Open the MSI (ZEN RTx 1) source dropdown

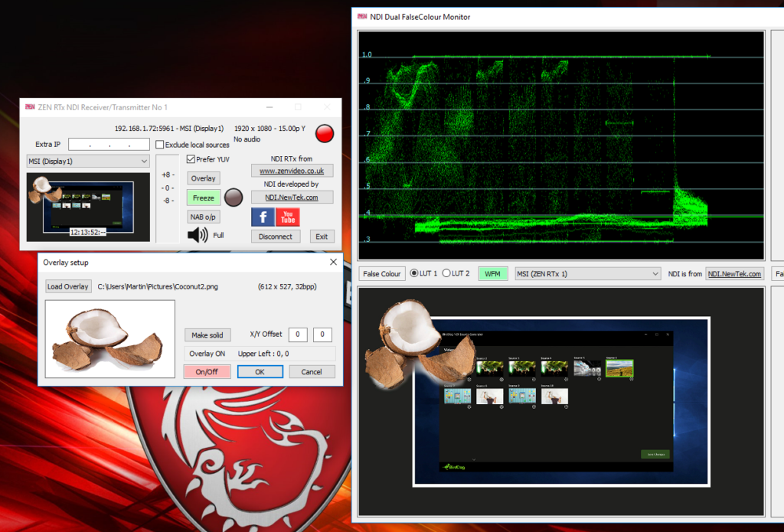pos(588,273)
